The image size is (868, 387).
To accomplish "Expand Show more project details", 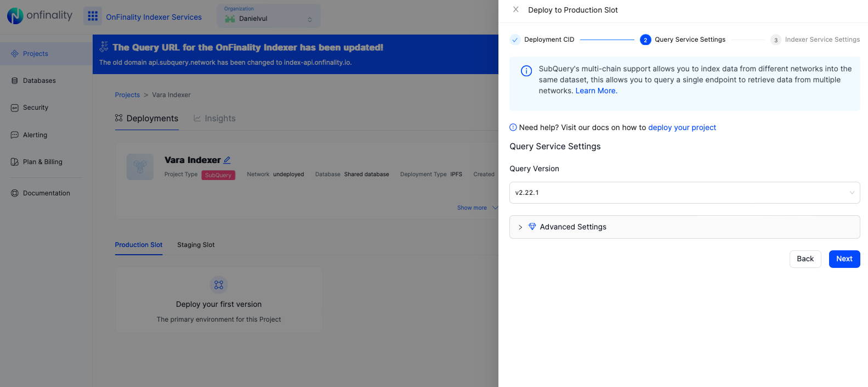I will click(x=477, y=208).
